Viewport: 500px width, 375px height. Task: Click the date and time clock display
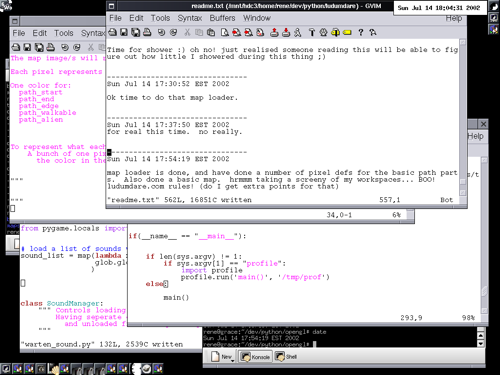tap(439, 8)
